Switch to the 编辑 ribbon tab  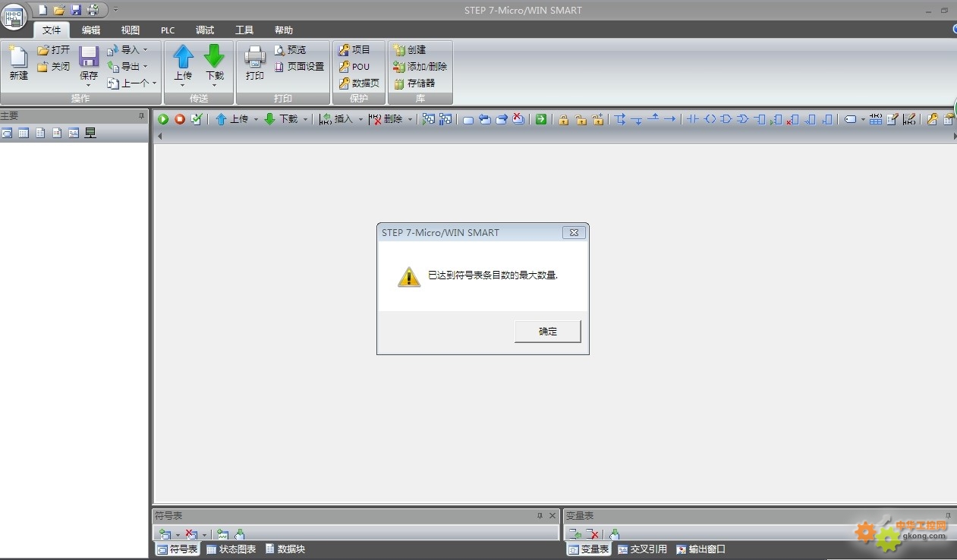[91, 30]
